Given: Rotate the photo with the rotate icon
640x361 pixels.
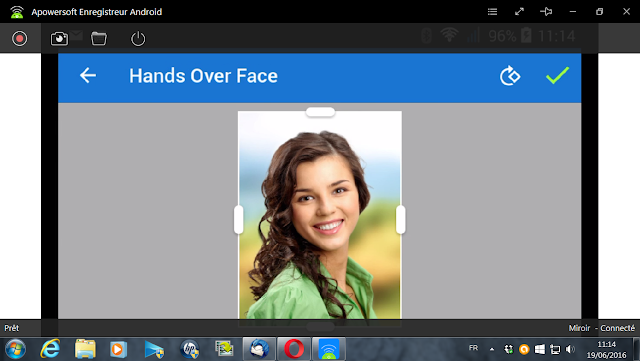Looking at the screenshot, I should (510, 76).
